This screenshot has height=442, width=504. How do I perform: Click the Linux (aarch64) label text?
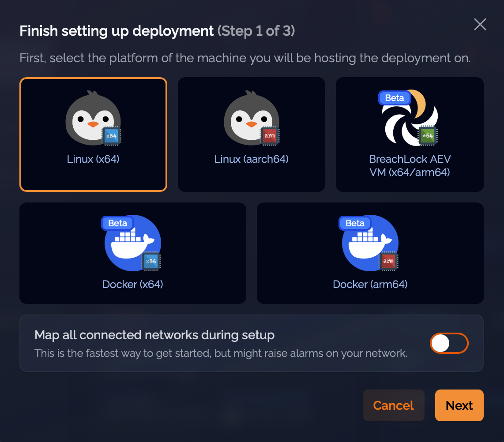252,159
